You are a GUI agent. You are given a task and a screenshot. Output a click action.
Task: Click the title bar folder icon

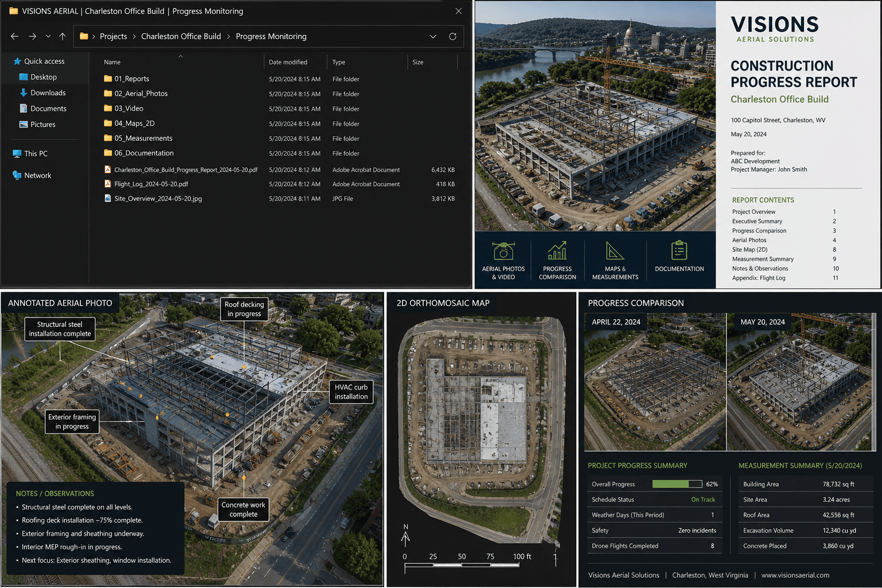click(x=13, y=11)
